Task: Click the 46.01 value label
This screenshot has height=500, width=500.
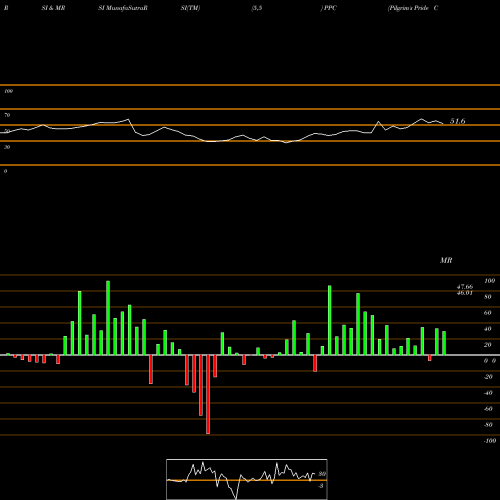Action: tap(465, 293)
